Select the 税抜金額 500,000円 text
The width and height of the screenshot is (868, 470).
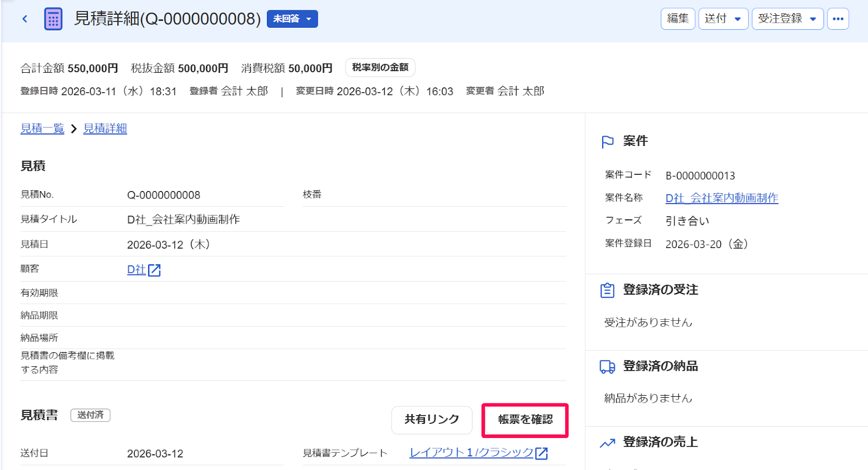180,68
